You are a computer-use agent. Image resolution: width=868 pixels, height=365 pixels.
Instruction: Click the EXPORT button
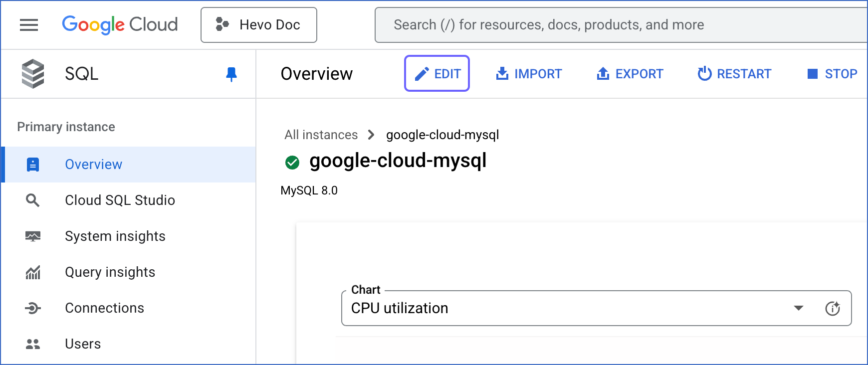pos(630,74)
